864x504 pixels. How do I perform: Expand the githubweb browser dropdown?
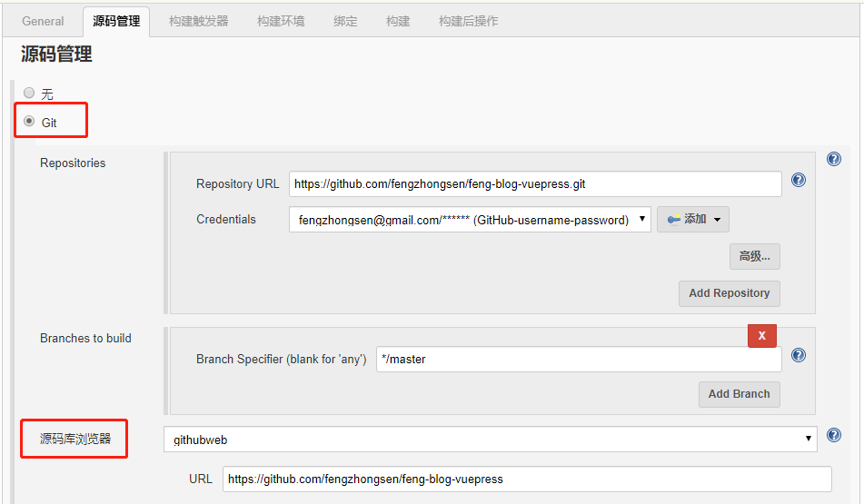click(491, 440)
